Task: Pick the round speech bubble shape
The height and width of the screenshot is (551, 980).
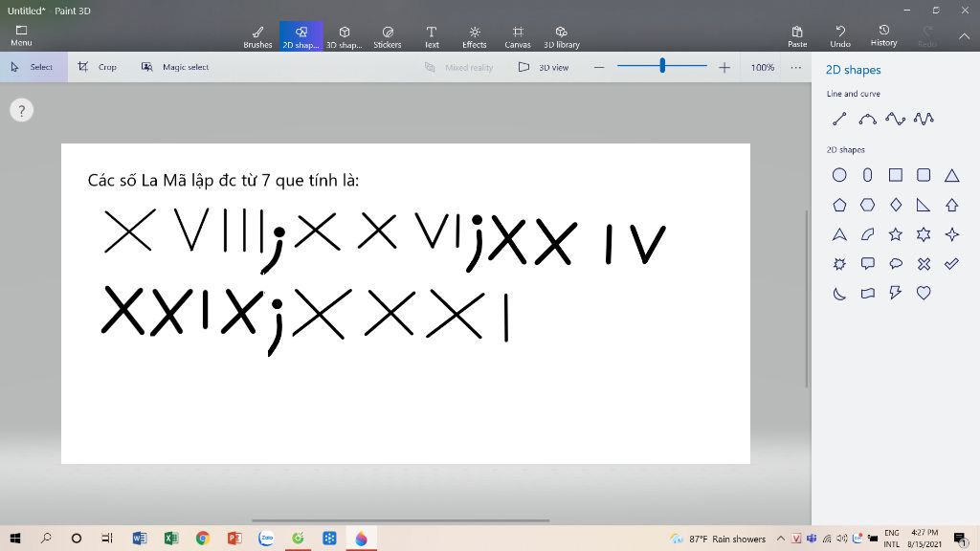Action: (x=896, y=264)
